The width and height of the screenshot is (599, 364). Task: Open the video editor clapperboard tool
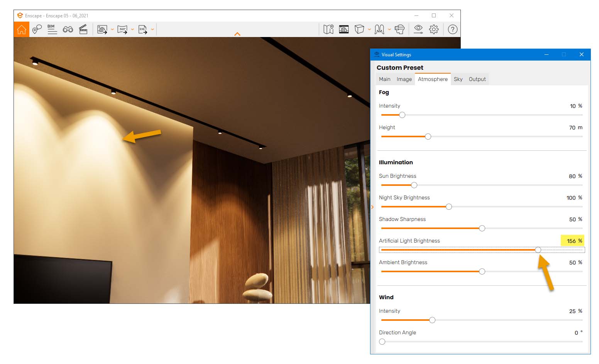point(83,29)
